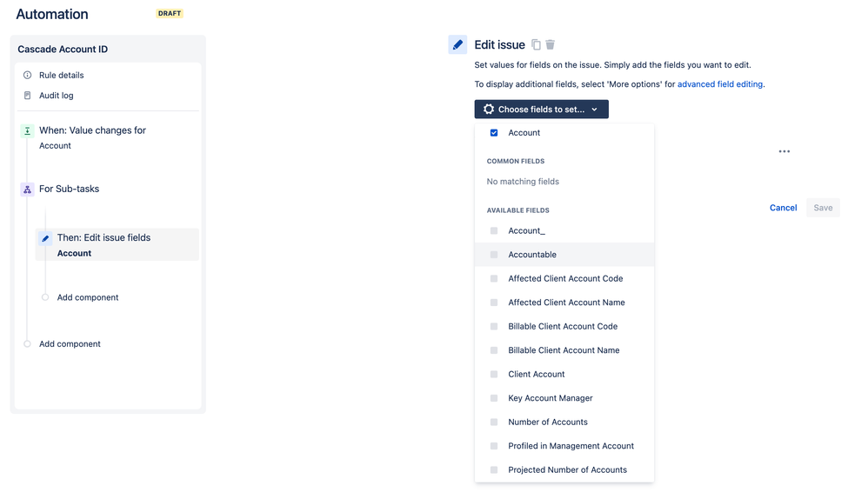Click the DRAFT status badge

coord(170,13)
